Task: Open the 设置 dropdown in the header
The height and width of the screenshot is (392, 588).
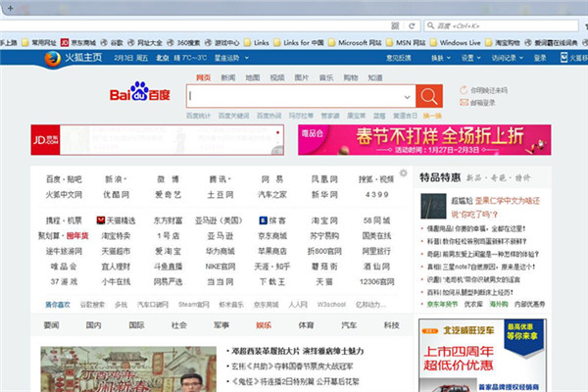Action: [470, 58]
